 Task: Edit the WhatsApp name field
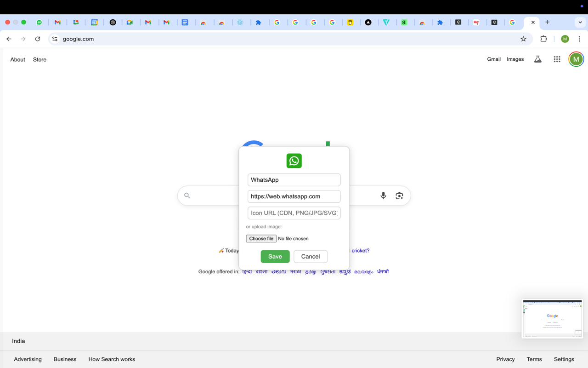click(294, 180)
